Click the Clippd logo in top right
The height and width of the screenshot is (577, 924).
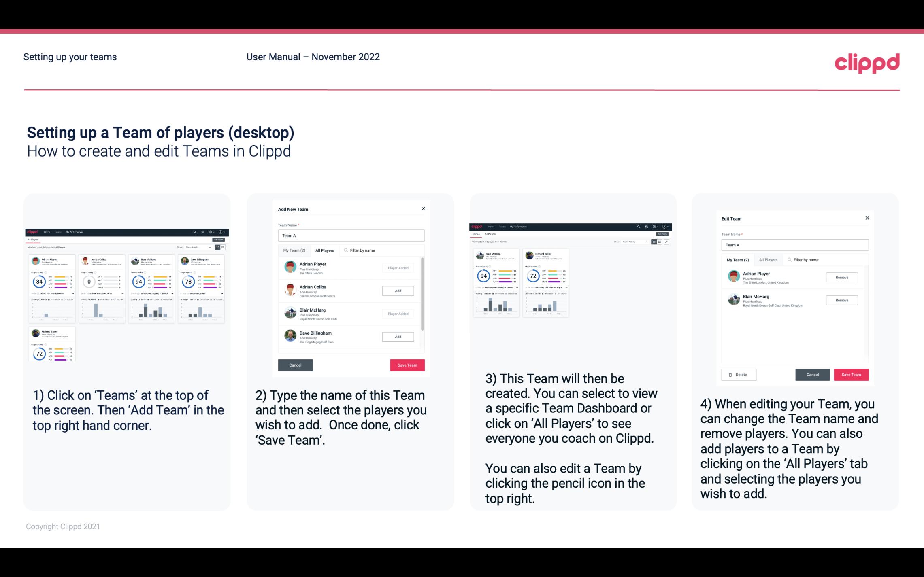tap(867, 63)
